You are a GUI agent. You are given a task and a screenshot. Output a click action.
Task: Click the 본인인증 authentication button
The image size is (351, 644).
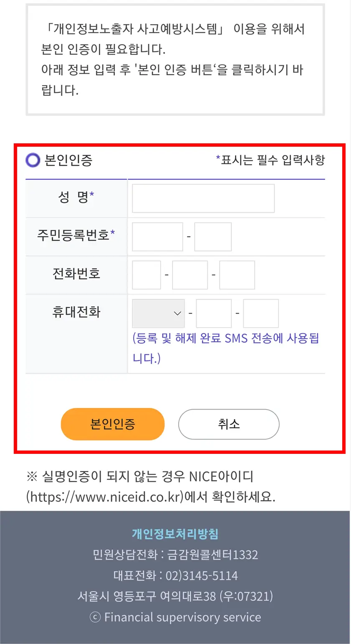(113, 424)
